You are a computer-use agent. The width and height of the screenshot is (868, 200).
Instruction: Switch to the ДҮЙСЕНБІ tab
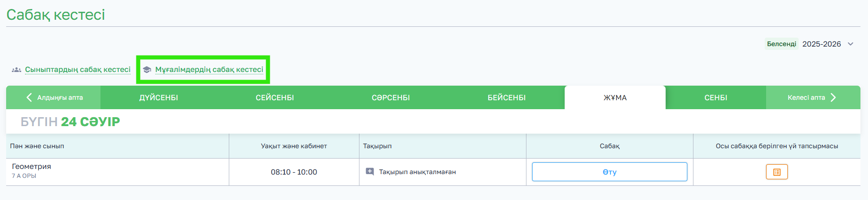(x=159, y=97)
